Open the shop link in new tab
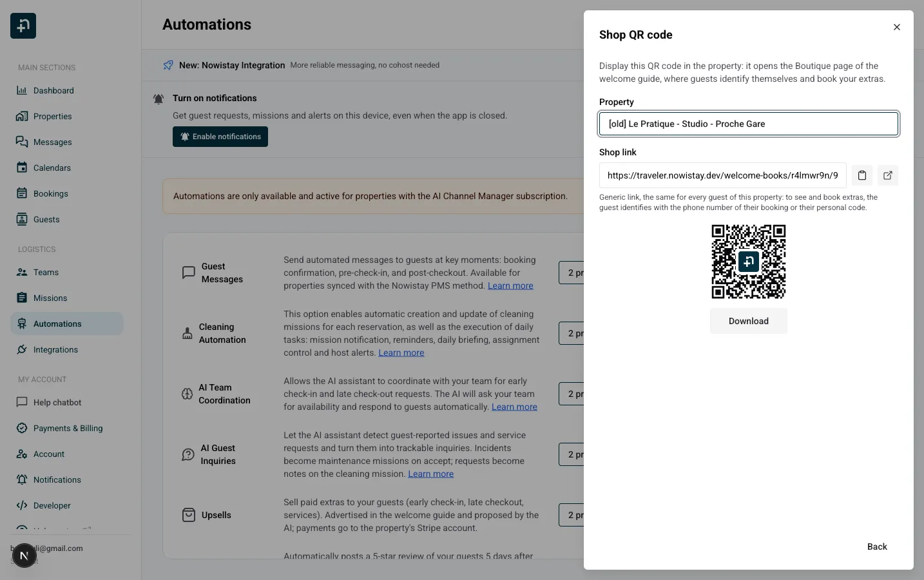 887,175
